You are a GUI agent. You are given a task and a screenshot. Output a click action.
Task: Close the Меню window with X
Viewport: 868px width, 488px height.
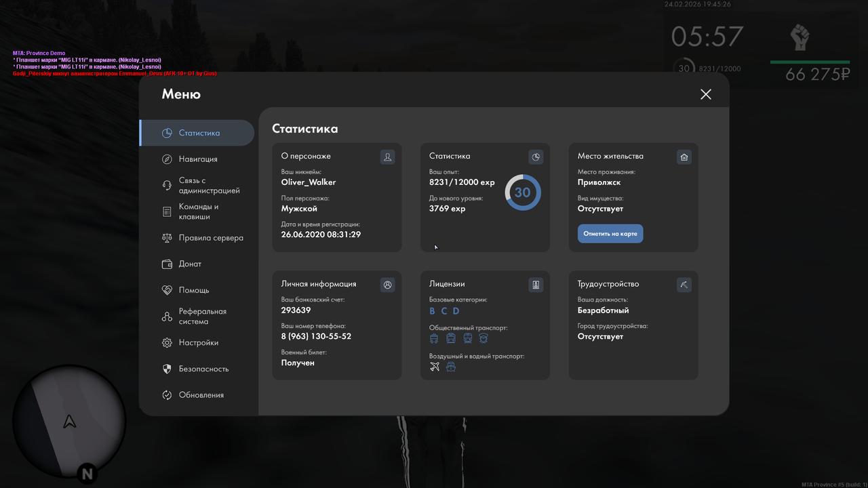pyautogui.click(x=706, y=94)
